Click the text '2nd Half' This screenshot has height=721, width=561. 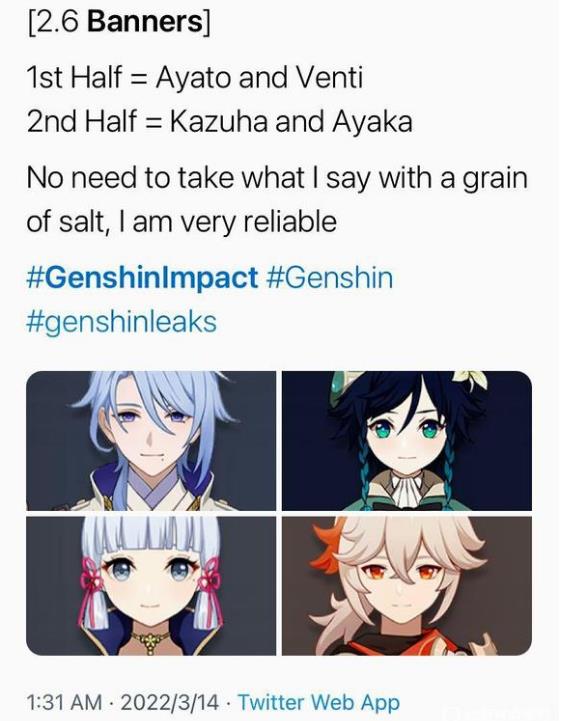(x=81, y=121)
